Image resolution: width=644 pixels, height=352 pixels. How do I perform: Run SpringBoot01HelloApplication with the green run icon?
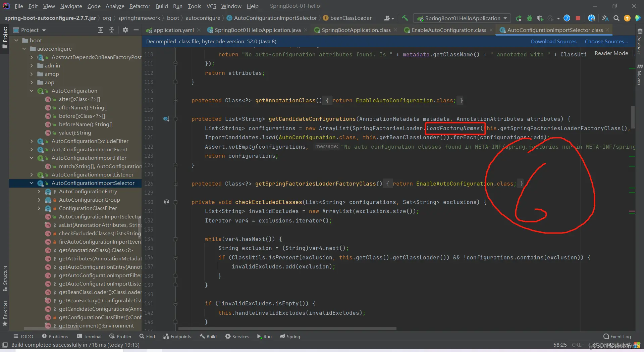point(519,18)
